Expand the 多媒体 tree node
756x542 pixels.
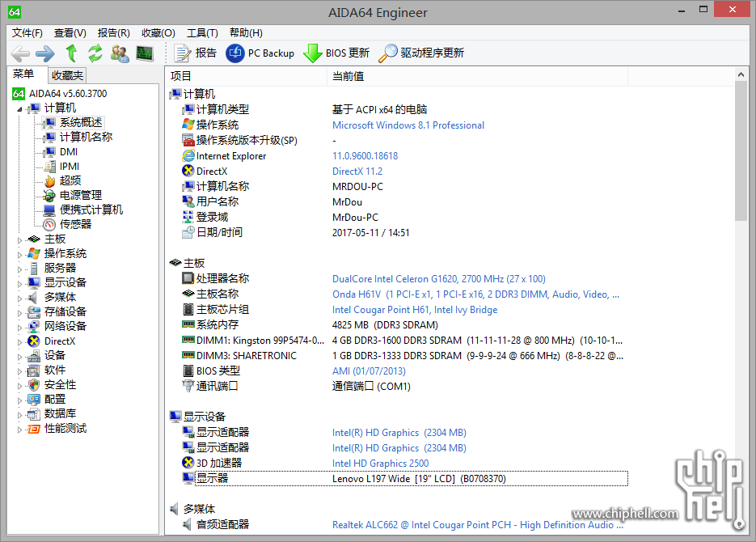click(19, 298)
